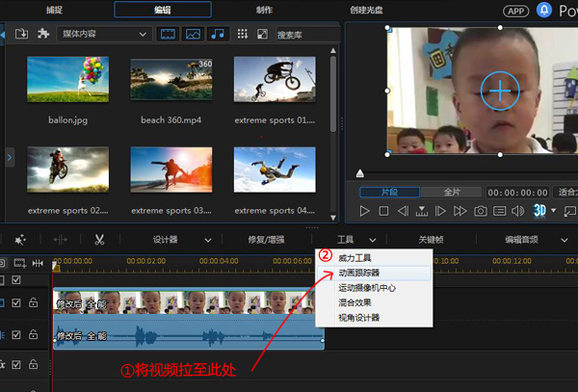Open preview quality display options icon
This screenshot has height=392, width=578.
coord(499,211)
